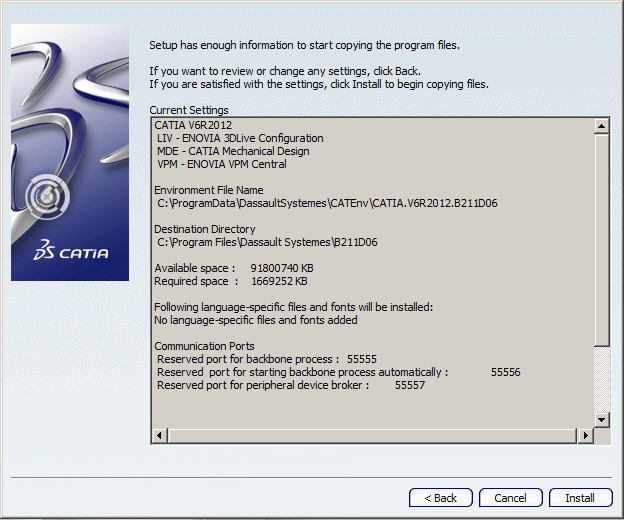Select 'MDE - CATIA Mechanical Design' line

pos(233,151)
